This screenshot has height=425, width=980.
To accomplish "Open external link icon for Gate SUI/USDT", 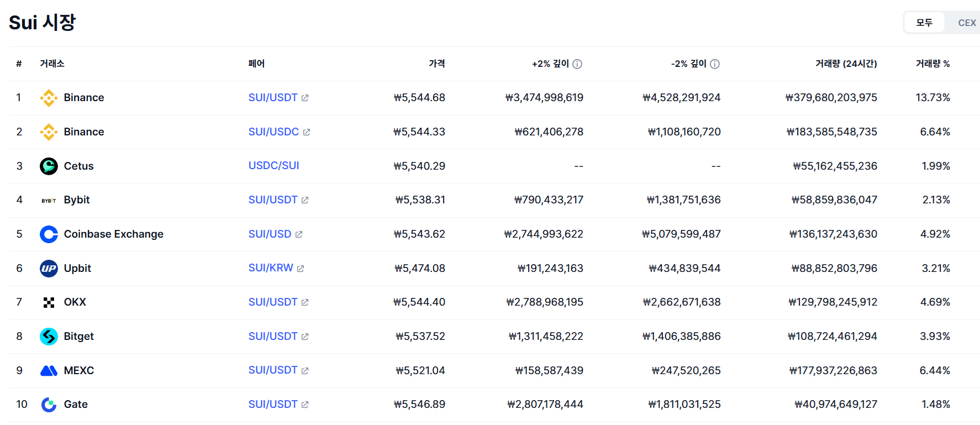I will coord(305,405).
